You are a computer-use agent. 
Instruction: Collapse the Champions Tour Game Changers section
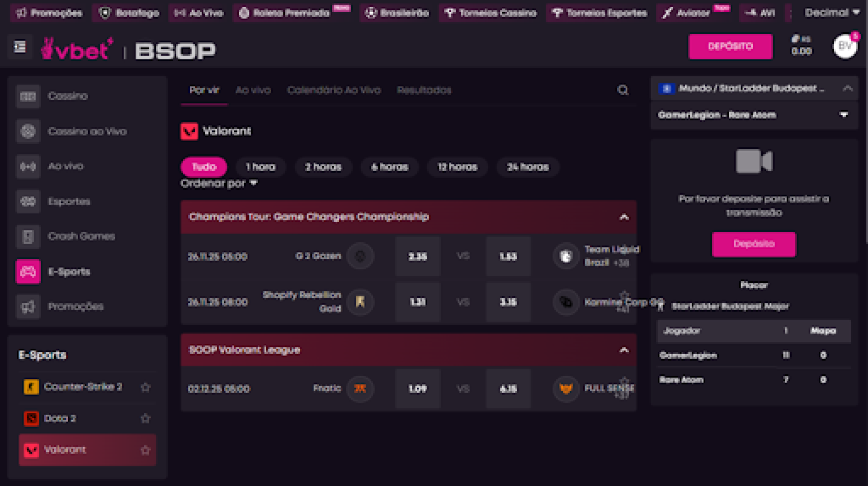[624, 217]
